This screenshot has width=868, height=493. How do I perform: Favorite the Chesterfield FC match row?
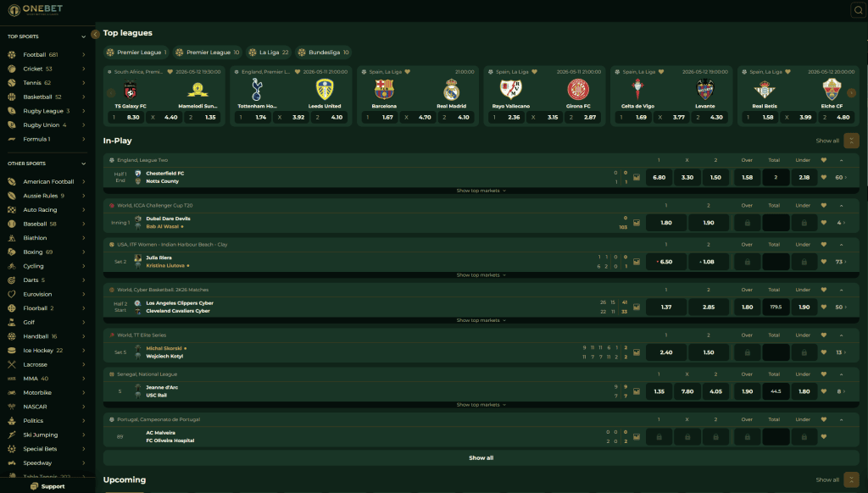click(824, 178)
